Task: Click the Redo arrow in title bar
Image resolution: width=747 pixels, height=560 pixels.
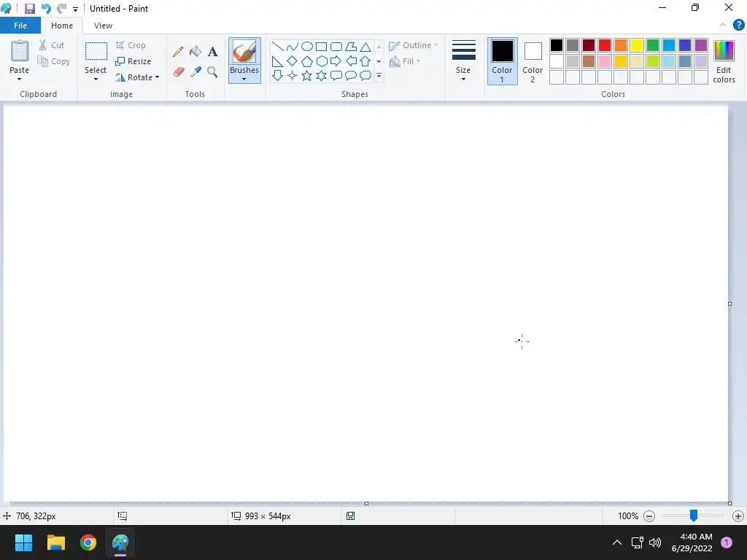Action: 61,9
